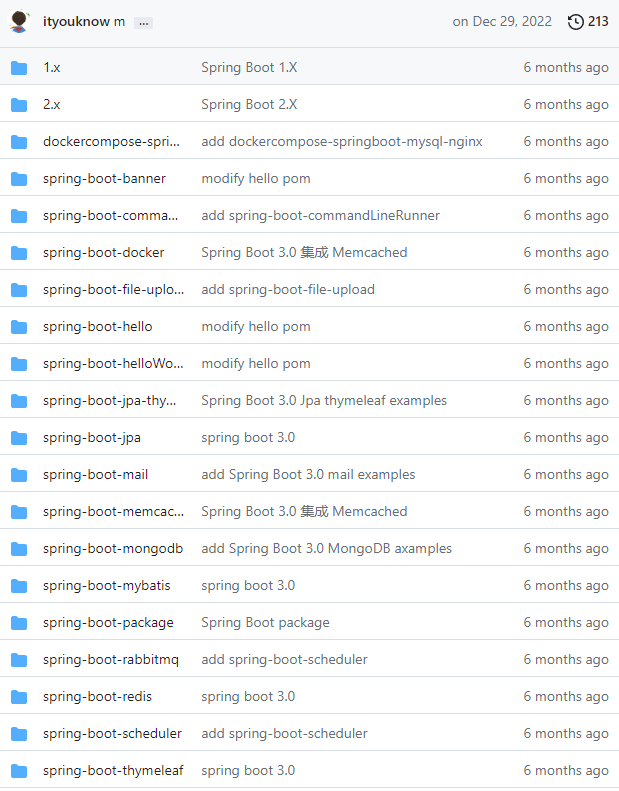Click the spring-boot-hello folder icon
The width and height of the screenshot is (619, 791).
coord(19,327)
